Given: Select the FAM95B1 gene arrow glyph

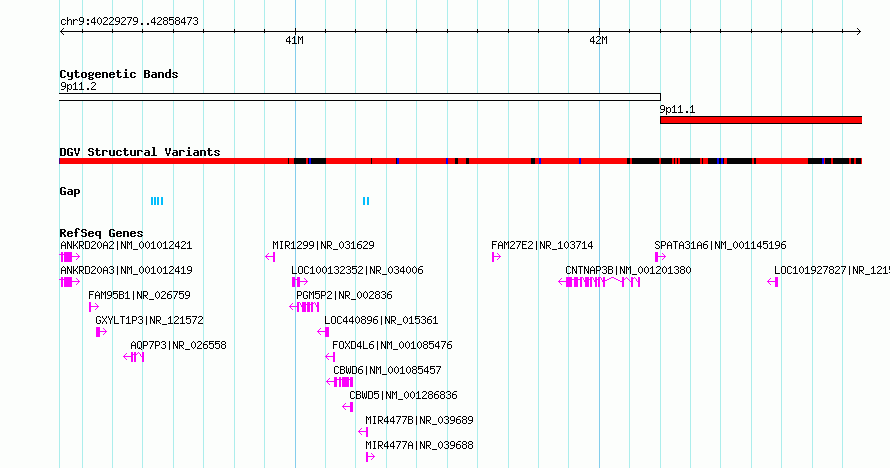Looking at the screenshot, I should 94,307.
